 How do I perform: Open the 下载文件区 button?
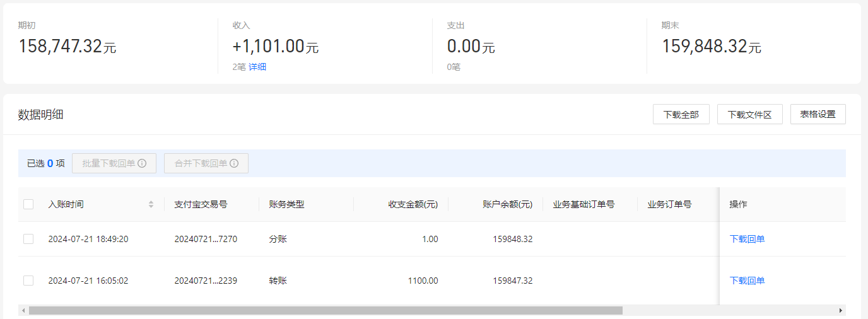pyautogui.click(x=750, y=114)
